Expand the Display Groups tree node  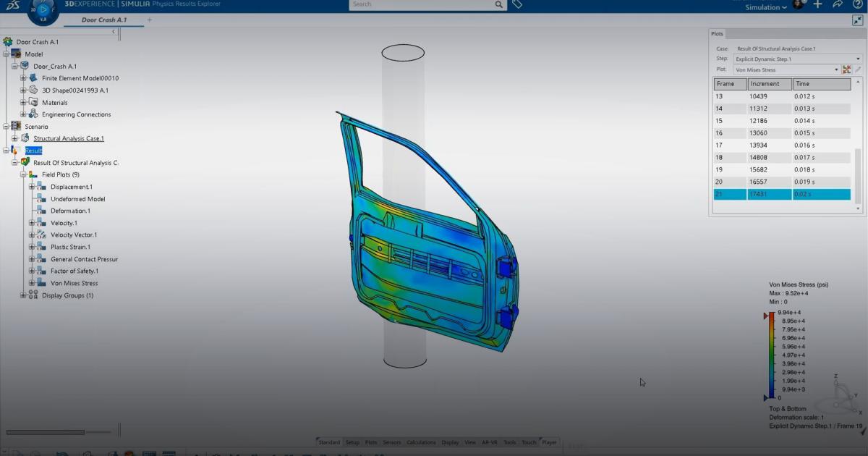click(x=23, y=295)
